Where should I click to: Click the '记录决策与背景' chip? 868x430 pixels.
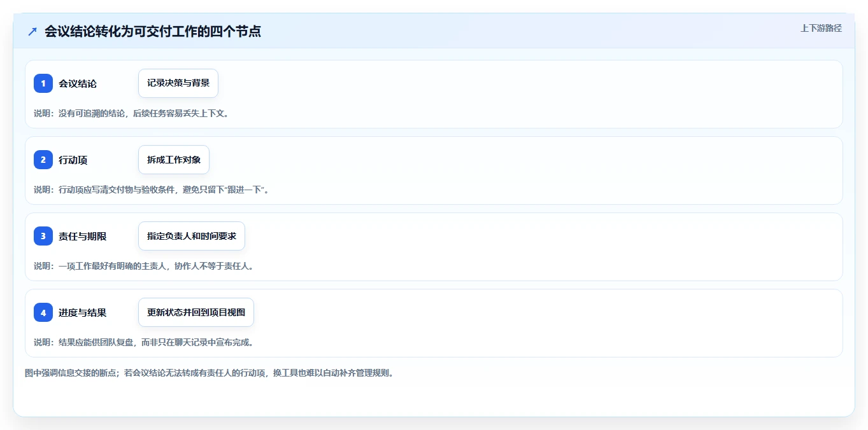[178, 83]
